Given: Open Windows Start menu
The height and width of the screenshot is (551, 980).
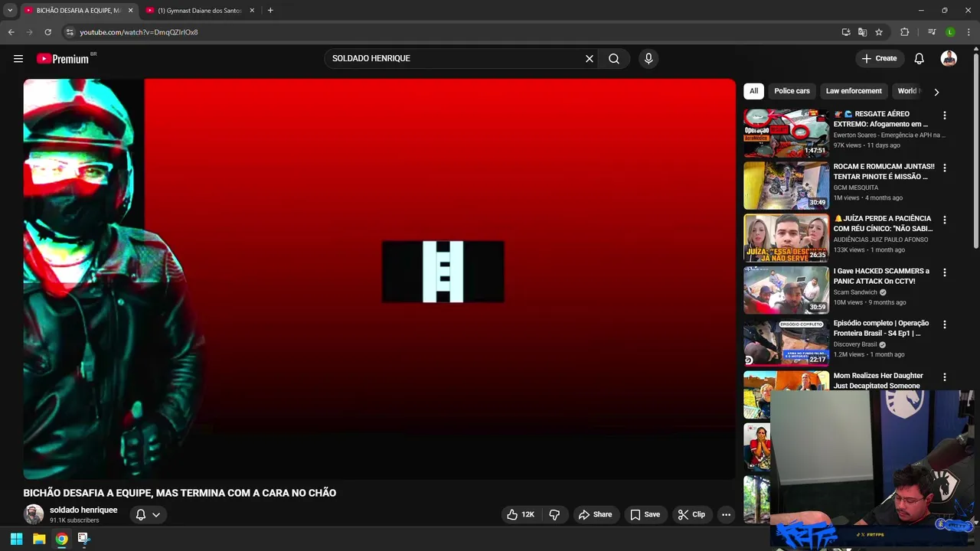Looking at the screenshot, I should pos(16,539).
